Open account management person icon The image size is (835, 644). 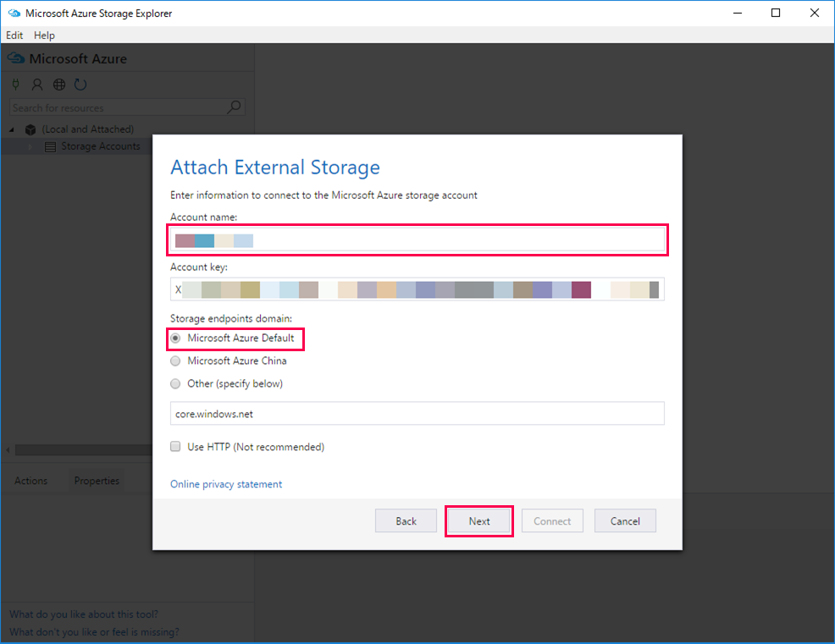pyautogui.click(x=37, y=85)
